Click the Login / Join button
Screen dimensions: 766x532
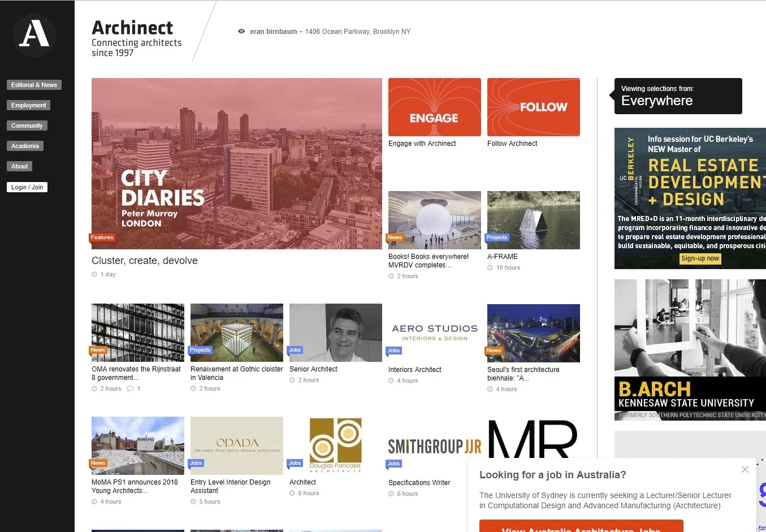pyautogui.click(x=27, y=187)
